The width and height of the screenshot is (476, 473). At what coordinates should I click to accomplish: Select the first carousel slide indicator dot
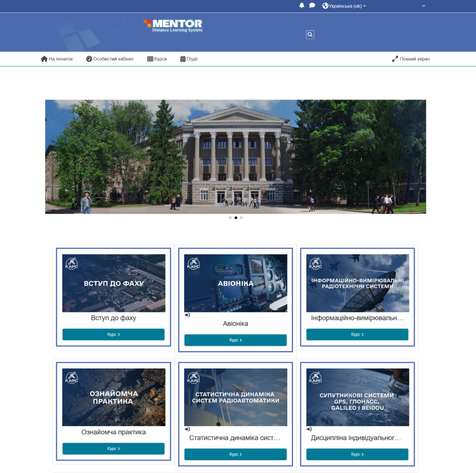point(231,217)
